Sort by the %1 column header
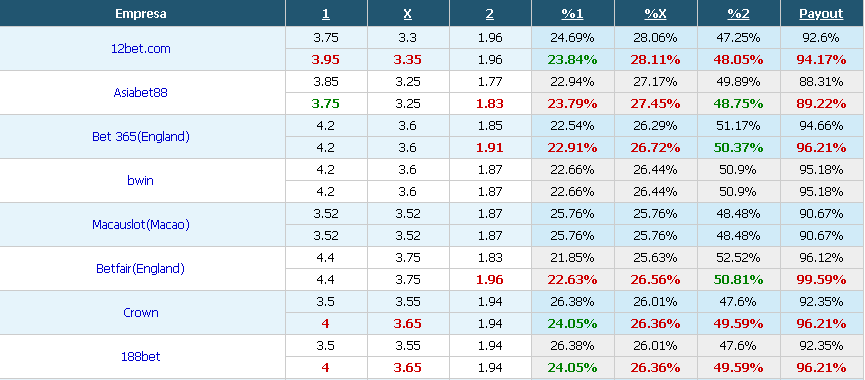The width and height of the screenshot is (865, 380). click(x=573, y=14)
